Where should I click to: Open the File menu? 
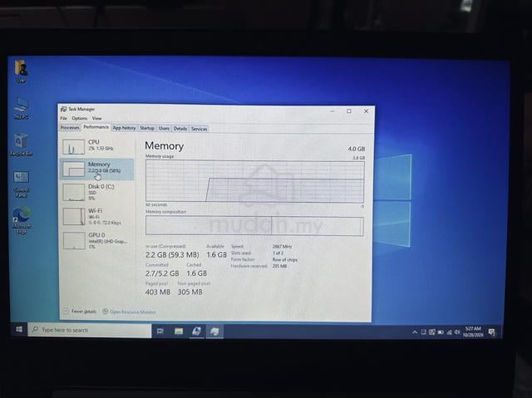tap(63, 118)
